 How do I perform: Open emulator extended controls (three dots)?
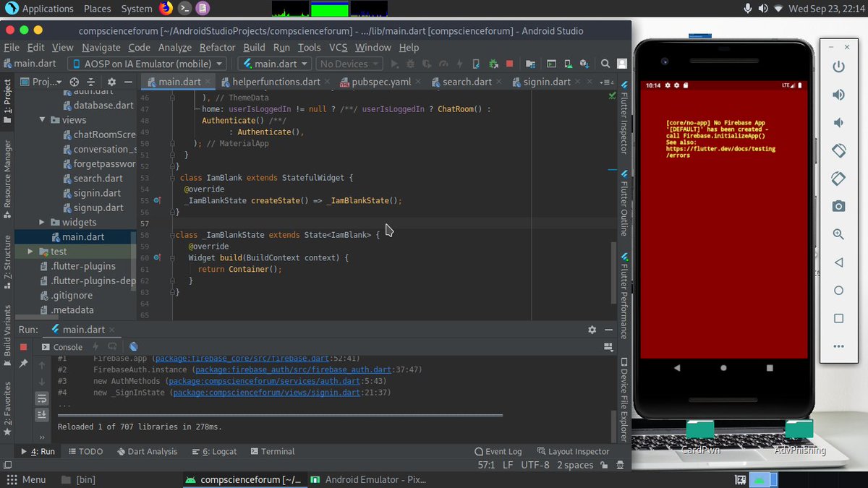[838, 346]
